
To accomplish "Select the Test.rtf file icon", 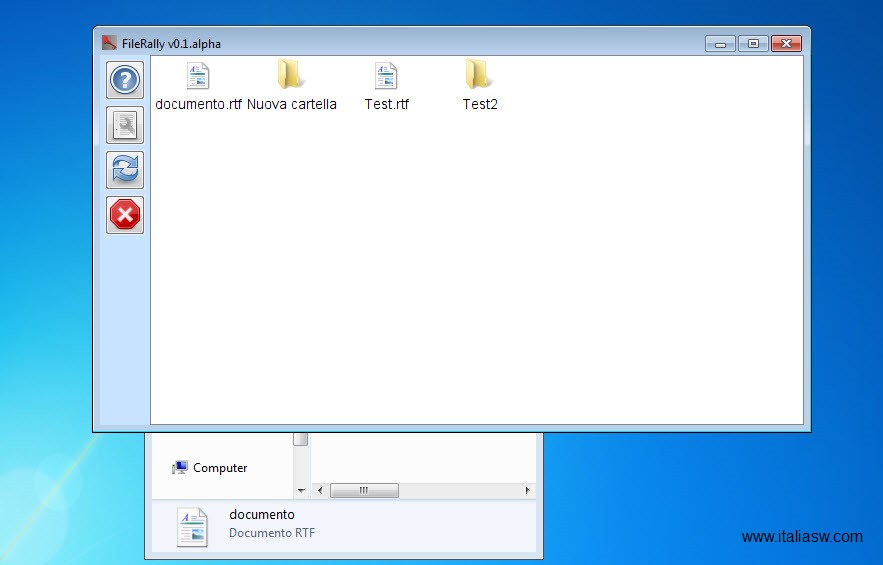I will [x=386, y=75].
